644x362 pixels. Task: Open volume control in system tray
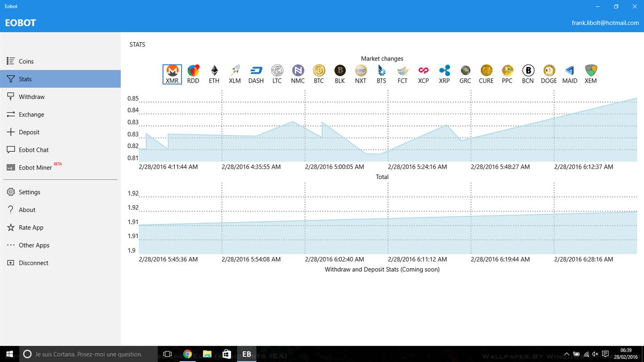pyautogui.click(x=596, y=354)
